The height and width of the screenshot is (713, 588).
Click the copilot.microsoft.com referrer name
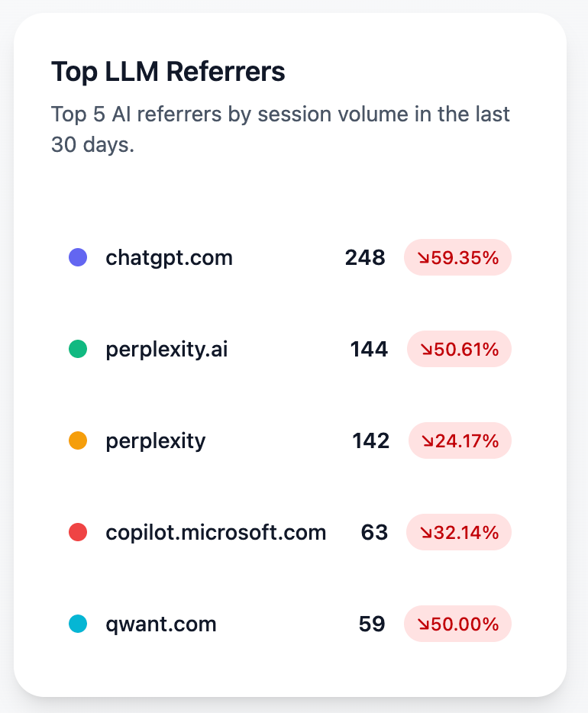pyautogui.click(x=216, y=532)
